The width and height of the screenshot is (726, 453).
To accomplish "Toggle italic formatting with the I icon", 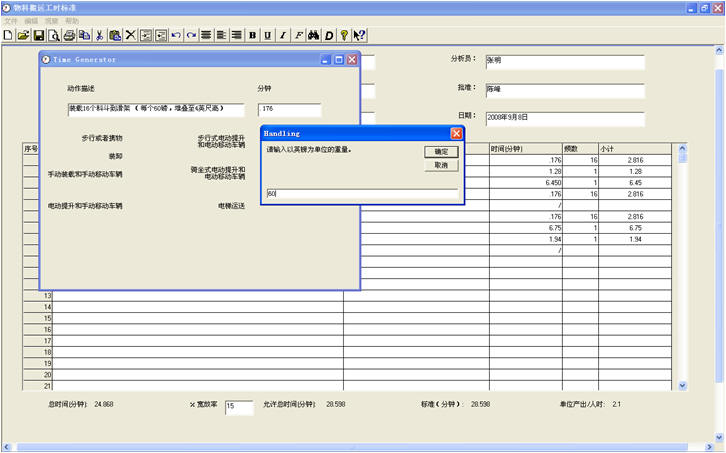I will pos(283,35).
